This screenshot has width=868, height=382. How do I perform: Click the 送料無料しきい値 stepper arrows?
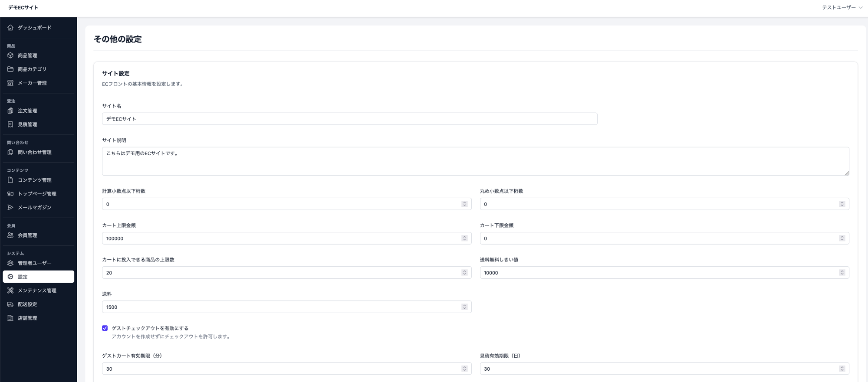[842, 272]
